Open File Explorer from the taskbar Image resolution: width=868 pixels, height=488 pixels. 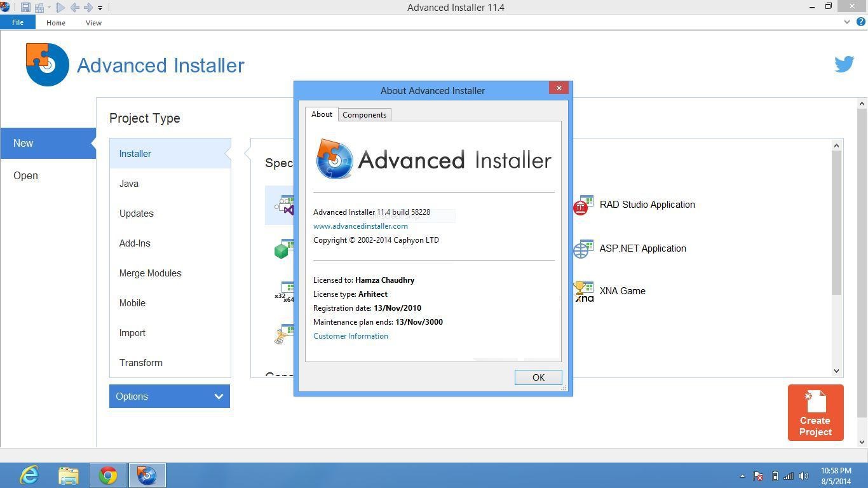(69, 475)
